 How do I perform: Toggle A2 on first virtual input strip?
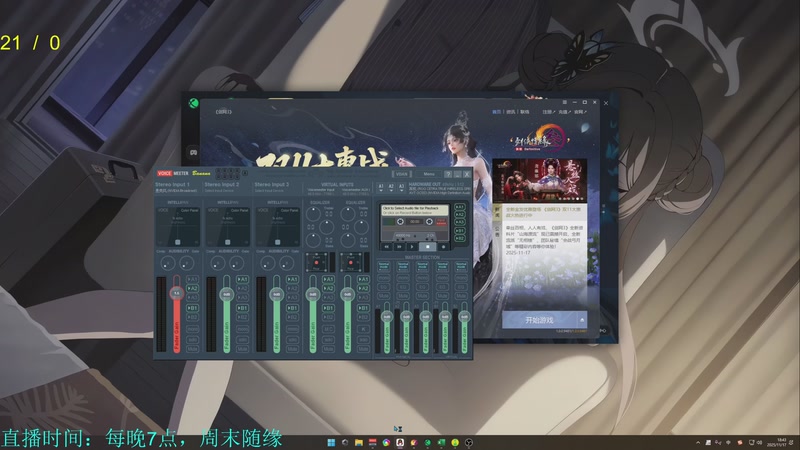(328, 289)
